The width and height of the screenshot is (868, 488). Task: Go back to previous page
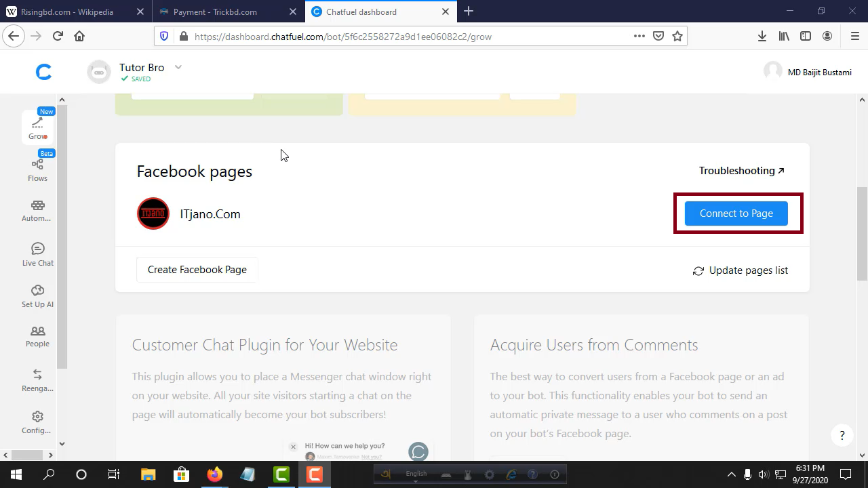click(14, 36)
